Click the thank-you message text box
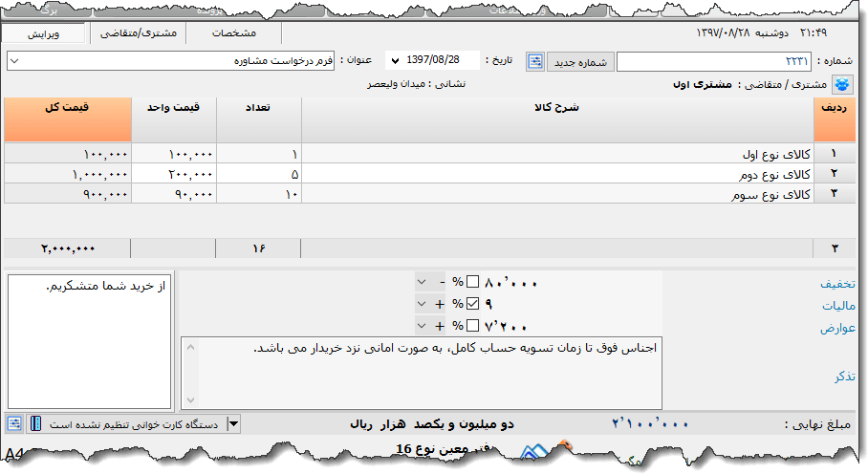This screenshot has width=868, height=474. click(89, 342)
